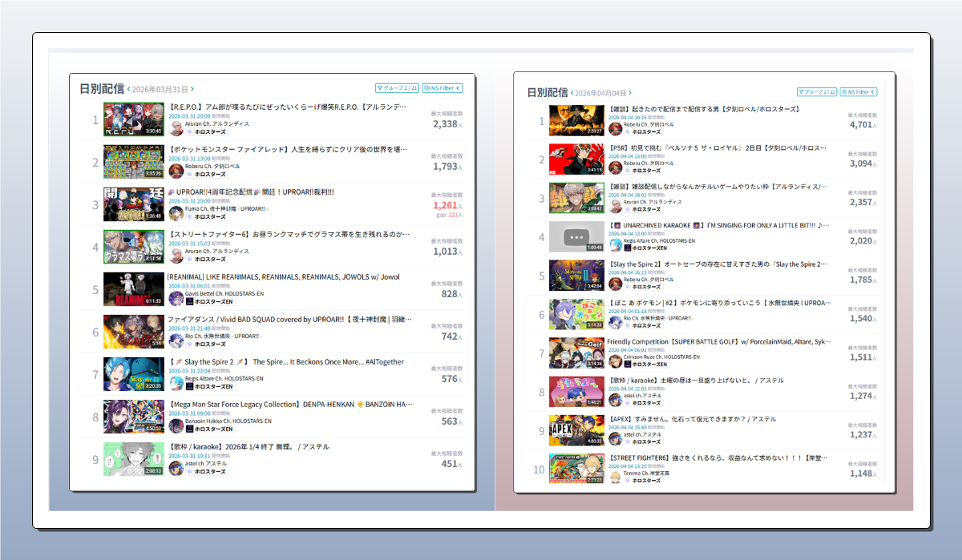
Task: Click Rio Ch. avatar on ぽこ あ ポケモン row
Action: coord(616,322)
